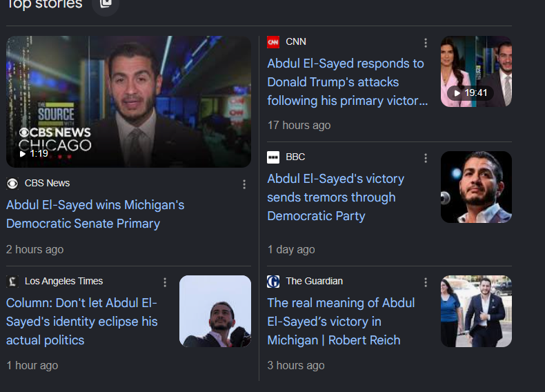The height and width of the screenshot is (392, 545).
Task: Click the CNN source name
Action: (x=296, y=41)
